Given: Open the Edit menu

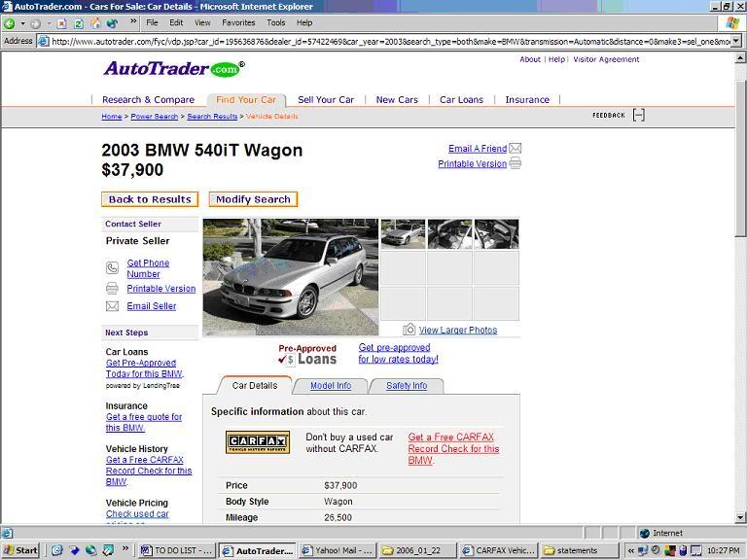Looking at the screenshot, I should [x=176, y=22].
